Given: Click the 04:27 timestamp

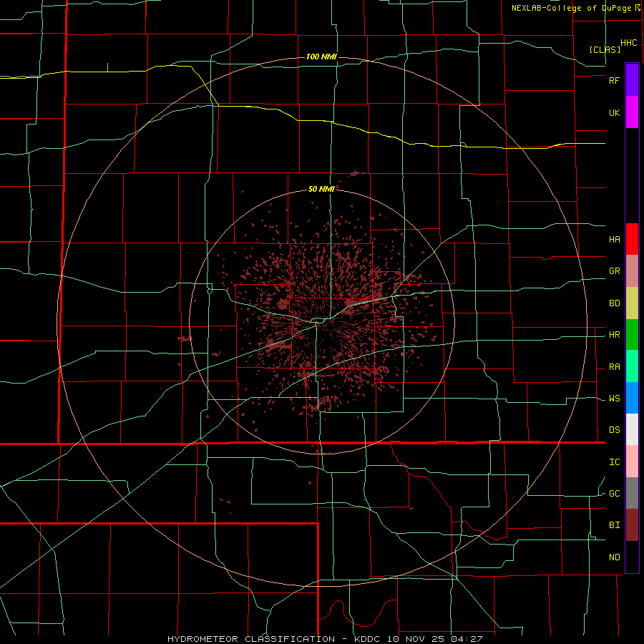Looking at the screenshot, I should pos(468,639).
